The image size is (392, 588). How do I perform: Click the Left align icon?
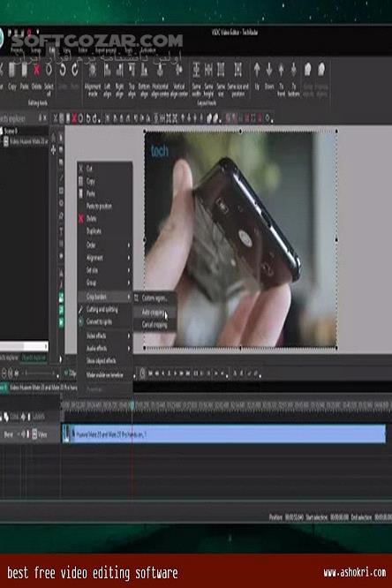coord(108,70)
